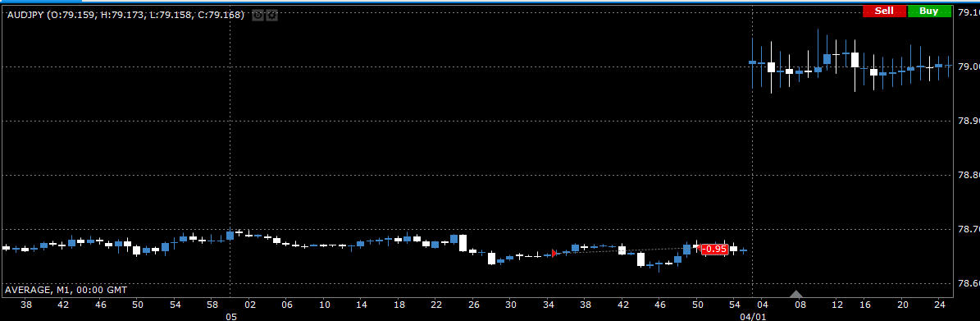Click the 30 minute tick label

(511, 305)
